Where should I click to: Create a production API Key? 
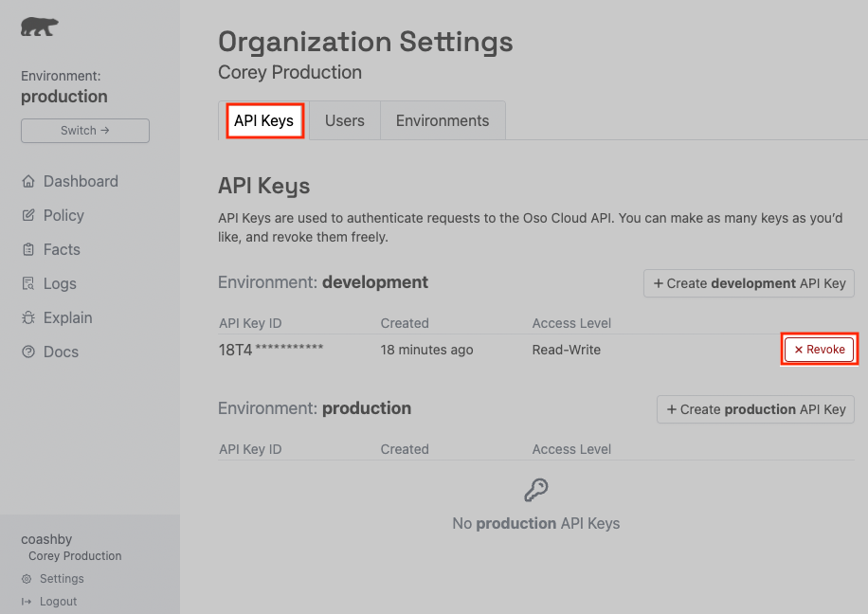click(x=755, y=409)
